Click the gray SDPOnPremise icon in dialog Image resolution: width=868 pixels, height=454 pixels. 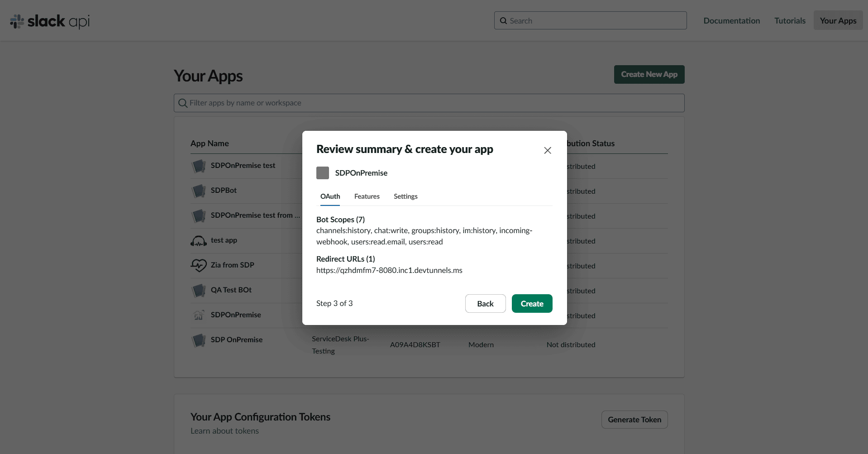(x=323, y=173)
